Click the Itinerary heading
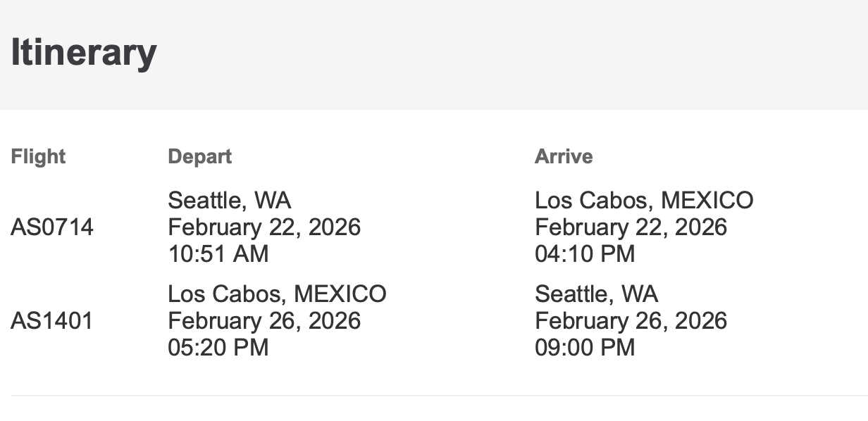This screenshot has height=421, width=868. [83, 52]
